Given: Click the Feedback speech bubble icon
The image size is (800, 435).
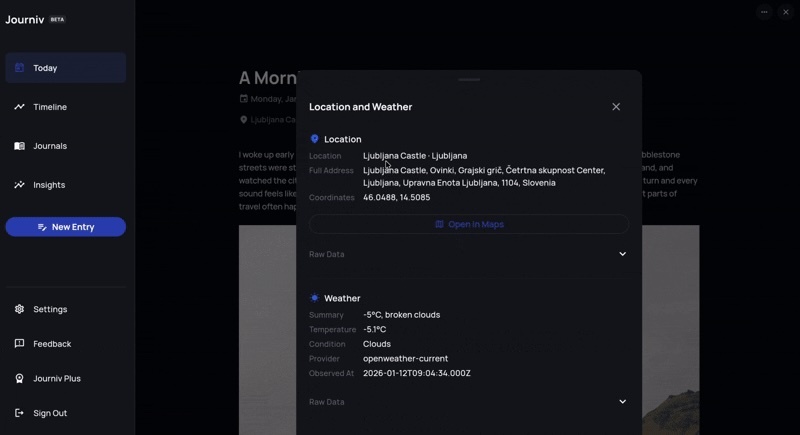Looking at the screenshot, I should (19, 344).
